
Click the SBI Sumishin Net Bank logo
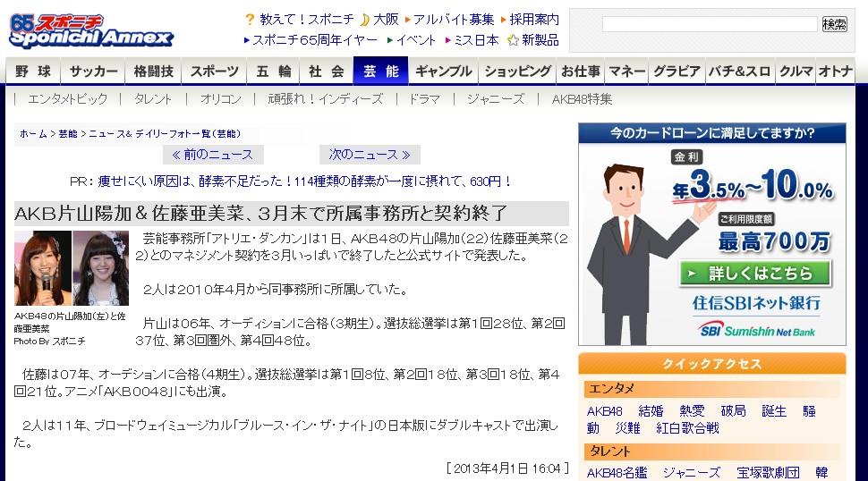coord(756,331)
